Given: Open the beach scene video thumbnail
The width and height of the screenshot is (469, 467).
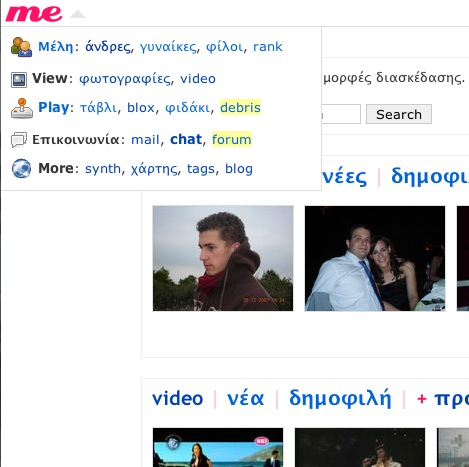Looking at the screenshot, I should click(x=218, y=447).
